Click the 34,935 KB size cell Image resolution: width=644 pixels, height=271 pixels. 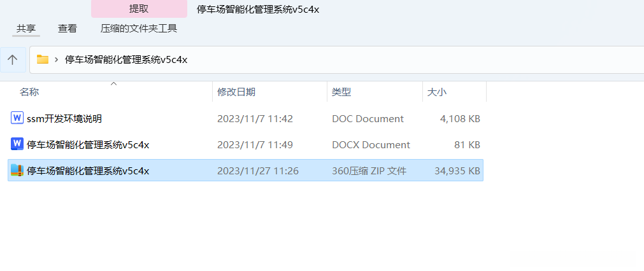click(x=457, y=170)
